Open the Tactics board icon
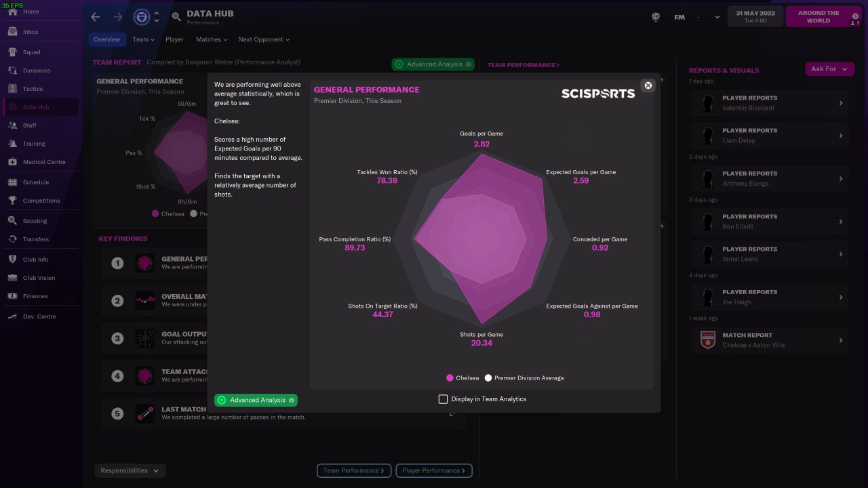 [12, 89]
